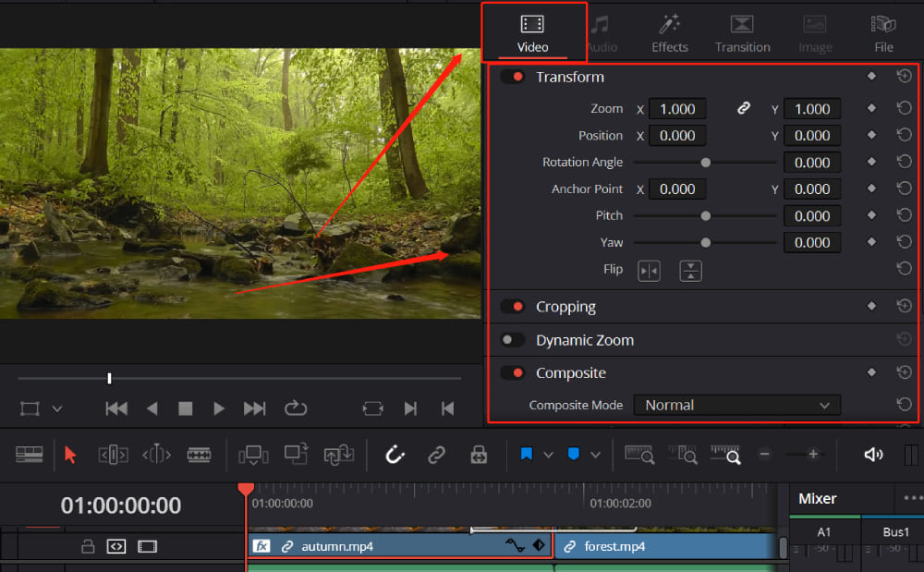The image size is (924, 572).
Task: Enable Dynamic Zoom
Action: pos(512,339)
